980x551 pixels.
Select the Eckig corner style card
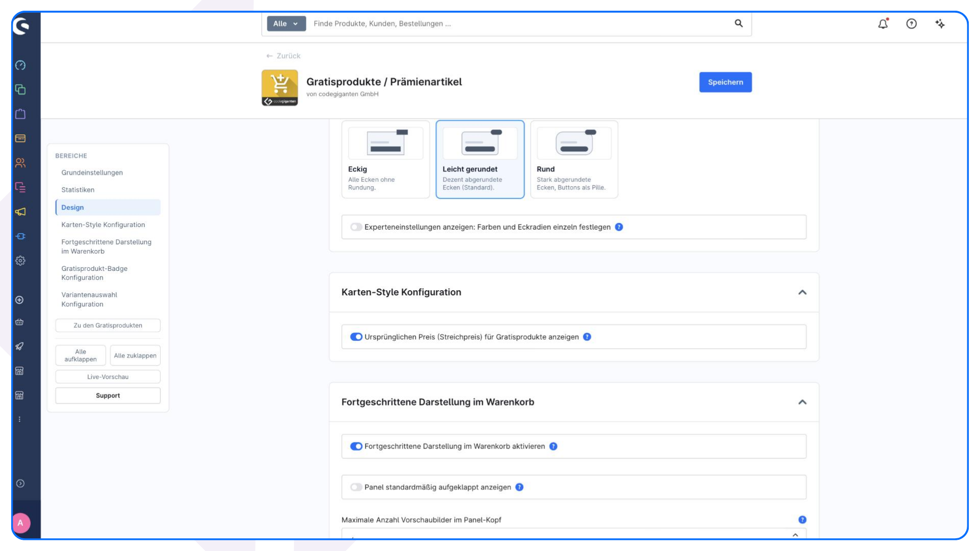point(385,159)
